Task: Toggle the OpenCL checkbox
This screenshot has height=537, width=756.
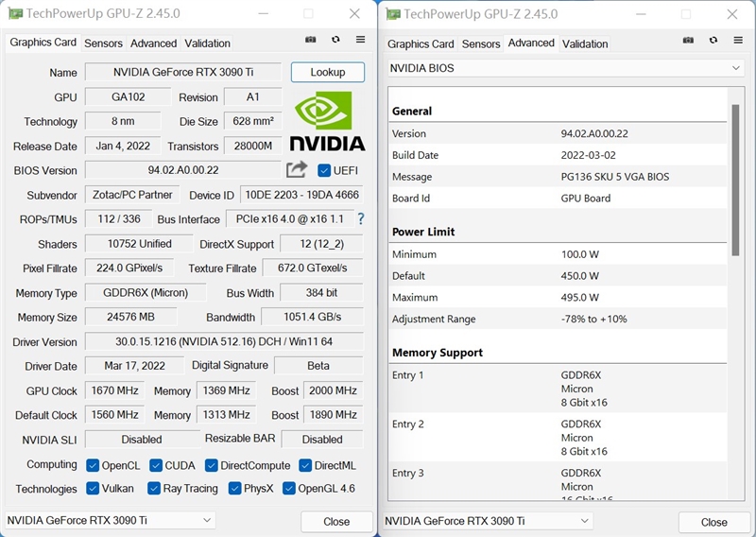Action: (93, 465)
